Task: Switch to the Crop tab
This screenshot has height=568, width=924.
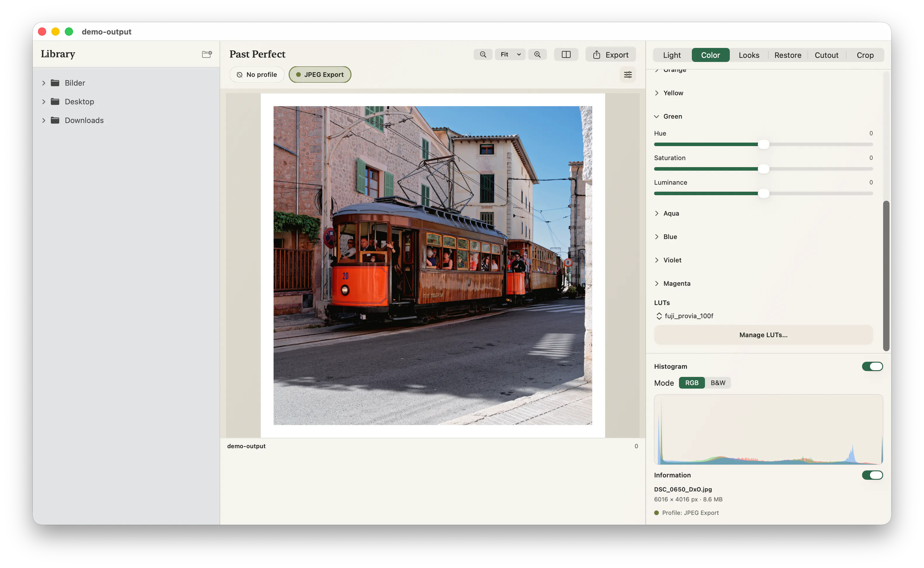Action: point(865,55)
